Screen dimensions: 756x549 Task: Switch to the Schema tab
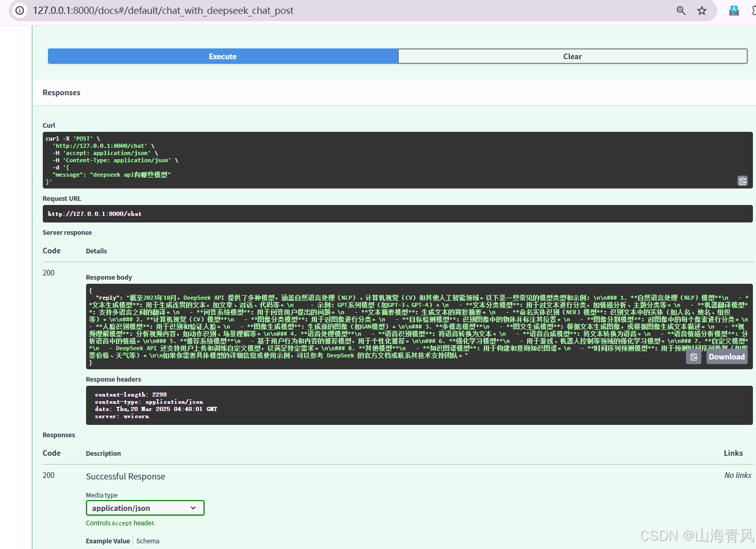point(148,541)
